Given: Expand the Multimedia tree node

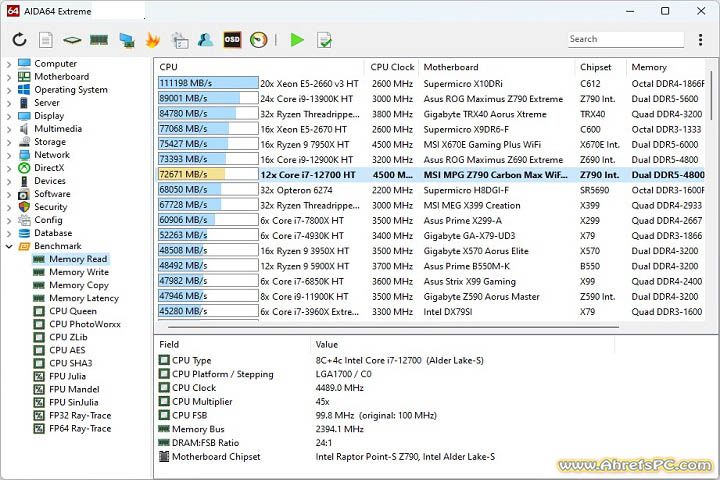Looking at the screenshot, I should click(x=9, y=130).
